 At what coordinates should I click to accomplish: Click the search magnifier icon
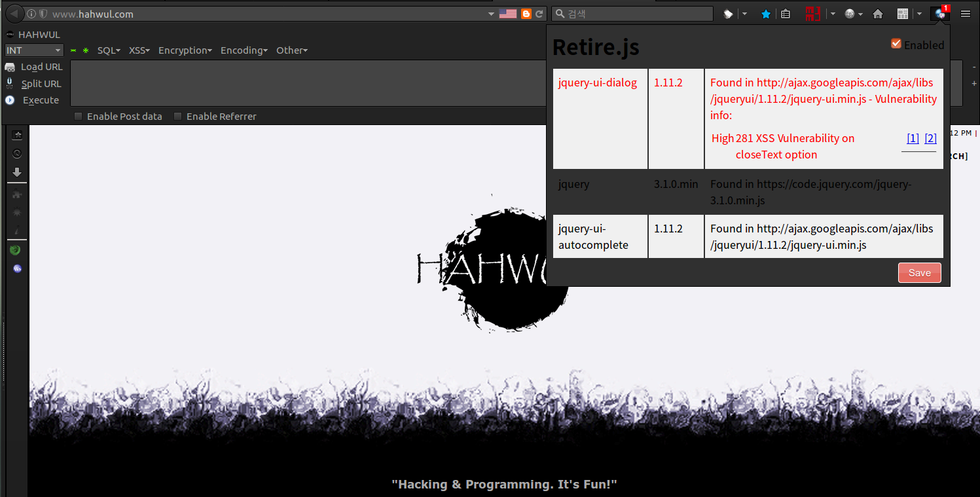click(560, 14)
